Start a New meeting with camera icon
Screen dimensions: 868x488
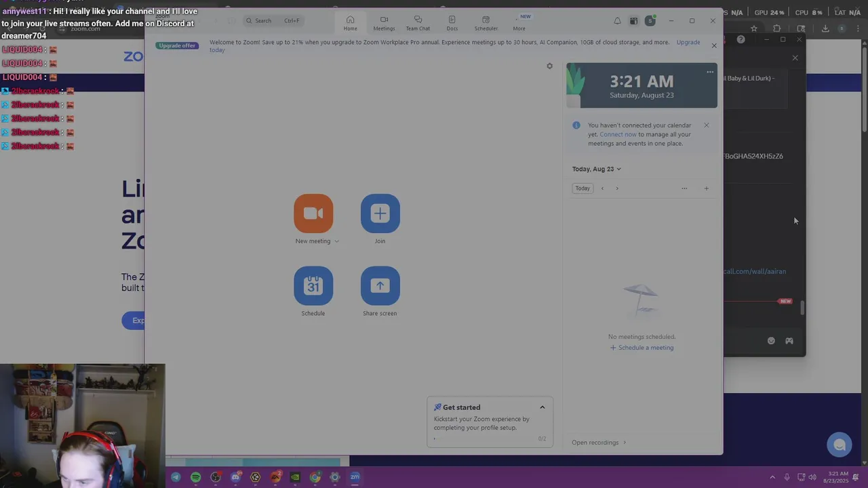click(x=313, y=213)
